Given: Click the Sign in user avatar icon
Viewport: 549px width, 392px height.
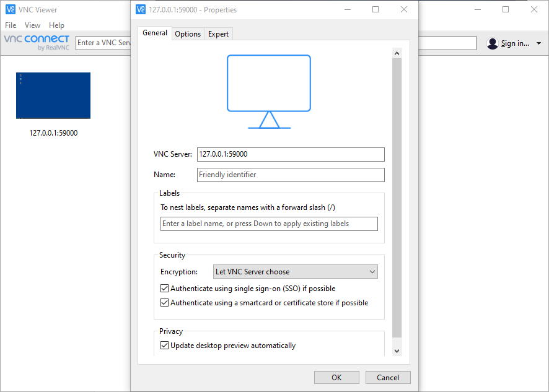Looking at the screenshot, I should pos(492,43).
